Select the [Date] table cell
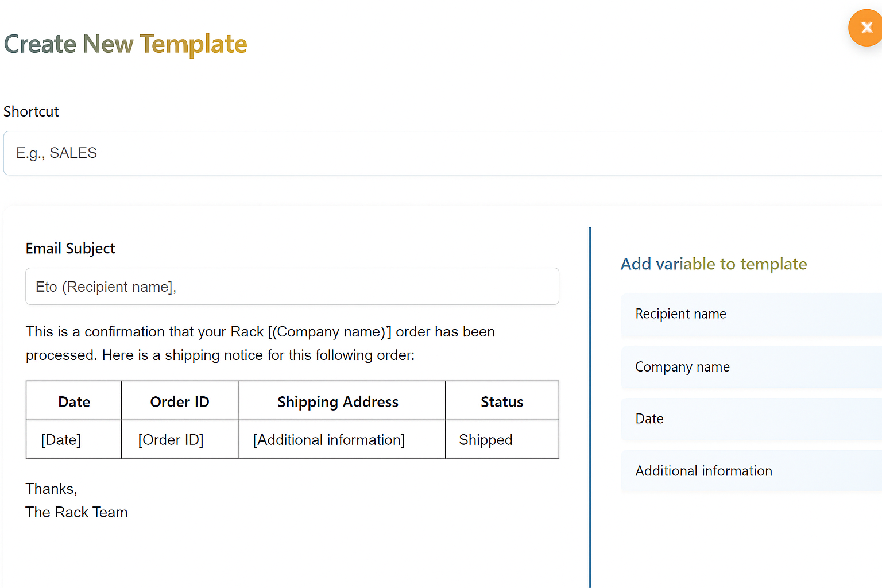 (x=60, y=439)
